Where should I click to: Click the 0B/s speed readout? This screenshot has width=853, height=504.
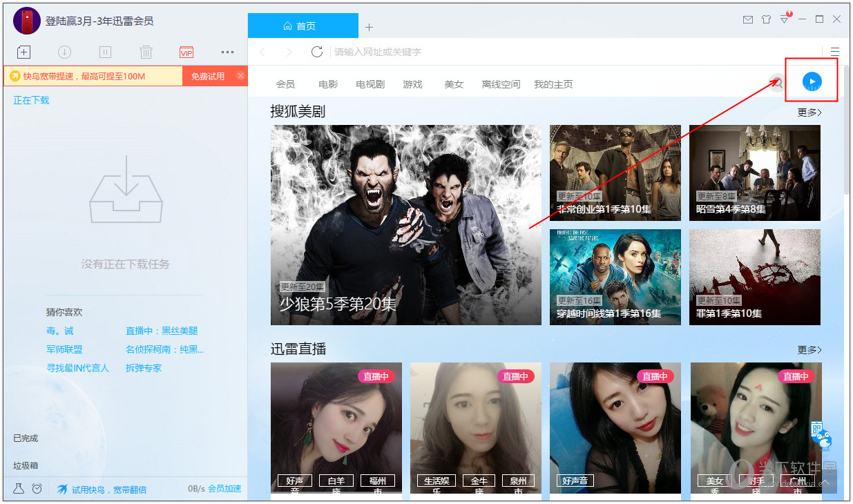197,489
